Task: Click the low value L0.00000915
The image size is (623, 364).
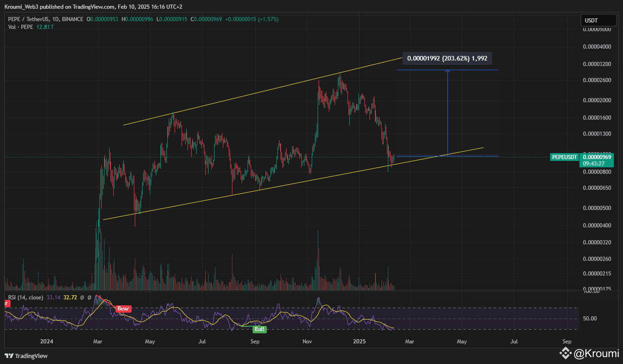Action: [x=171, y=19]
